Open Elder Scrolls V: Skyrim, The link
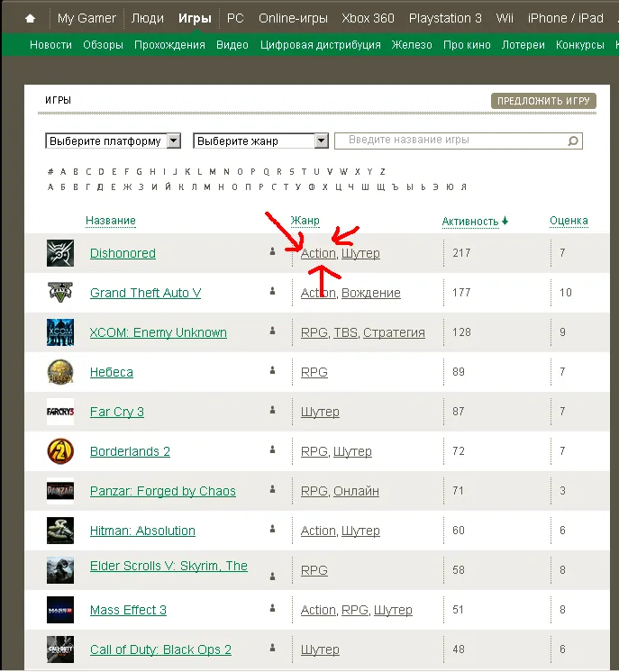619x672 pixels. coord(168,566)
